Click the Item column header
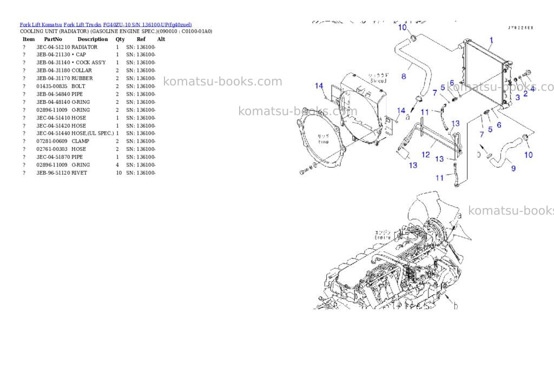 click(x=29, y=39)
